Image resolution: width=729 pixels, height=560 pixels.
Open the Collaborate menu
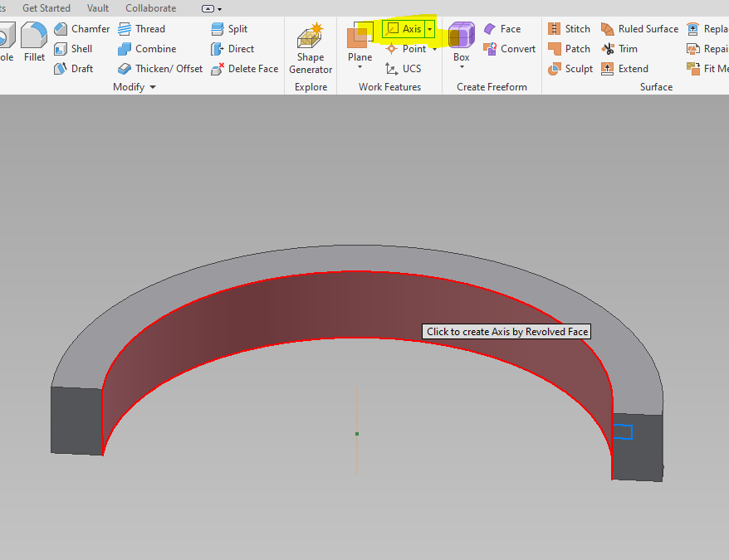pos(150,7)
